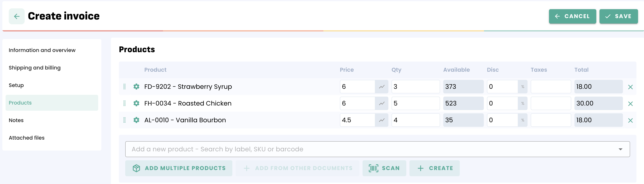The width and height of the screenshot is (644, 184).
Task: Open settings gear for Strawberry Syrup row
Action: [136, 87]
